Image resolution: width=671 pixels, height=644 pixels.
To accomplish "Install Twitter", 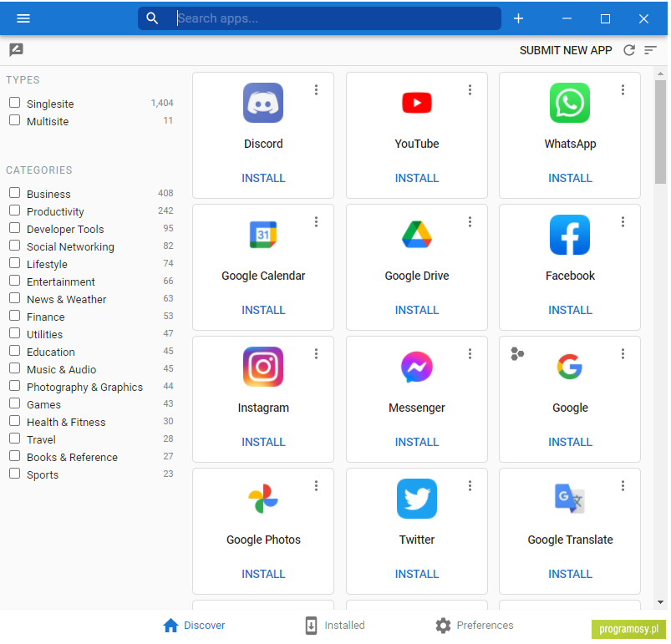I will click(417, 574).
